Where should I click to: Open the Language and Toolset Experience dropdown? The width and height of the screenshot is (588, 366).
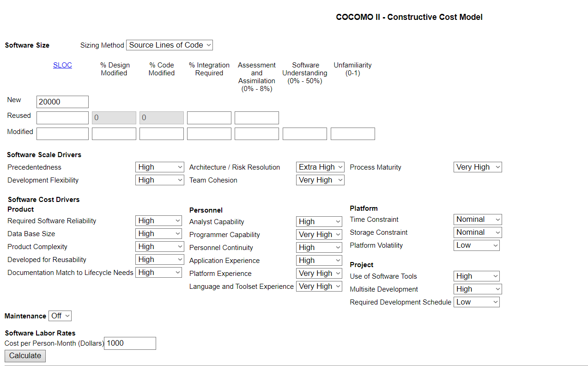point(319,287)
